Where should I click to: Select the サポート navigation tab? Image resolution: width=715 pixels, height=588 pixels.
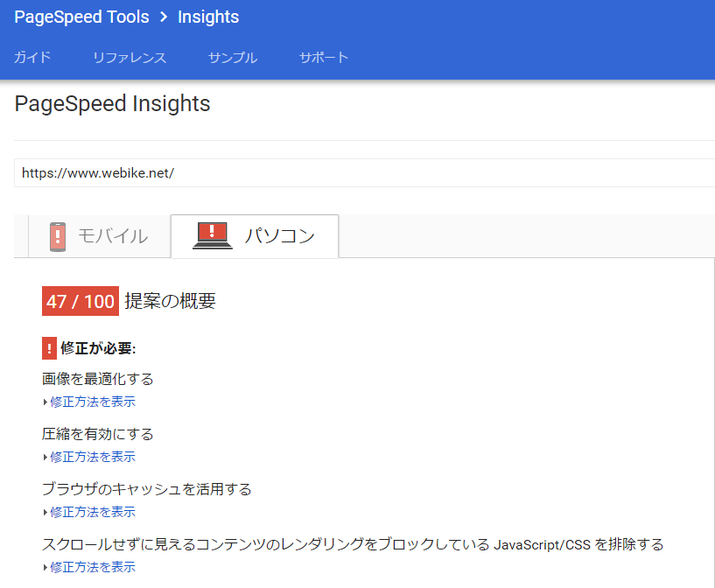pyautogui.click(x=324, y=58)
